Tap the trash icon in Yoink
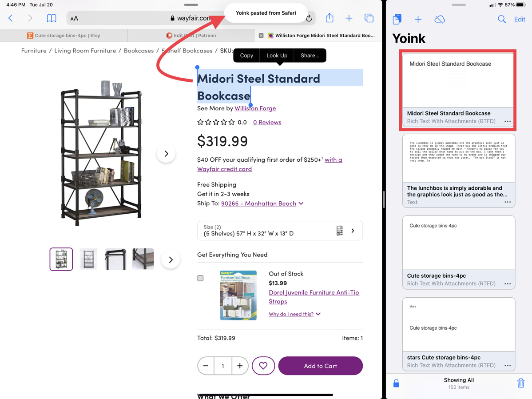 coord(520,383)
